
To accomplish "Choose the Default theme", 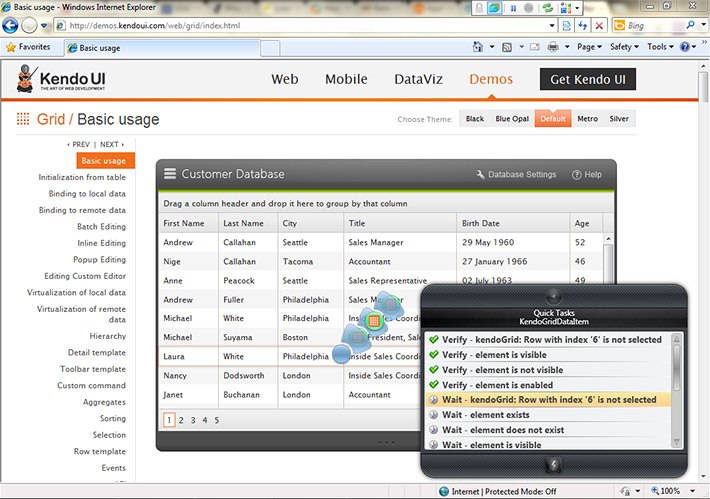I will pyautogui.click(x=553, y=119).
